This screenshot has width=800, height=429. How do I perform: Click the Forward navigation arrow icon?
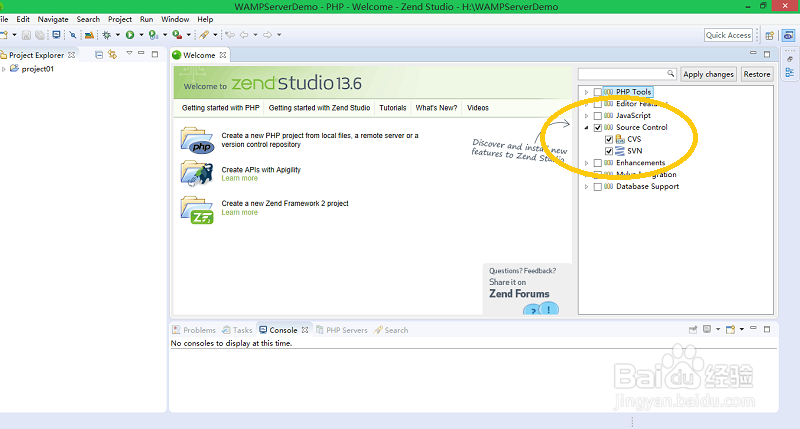click(267, 35)
